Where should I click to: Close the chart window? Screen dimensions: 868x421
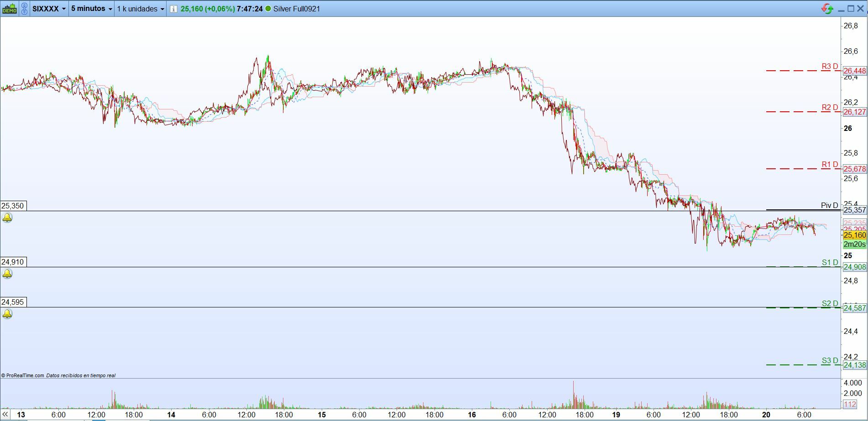coord(861,9)
